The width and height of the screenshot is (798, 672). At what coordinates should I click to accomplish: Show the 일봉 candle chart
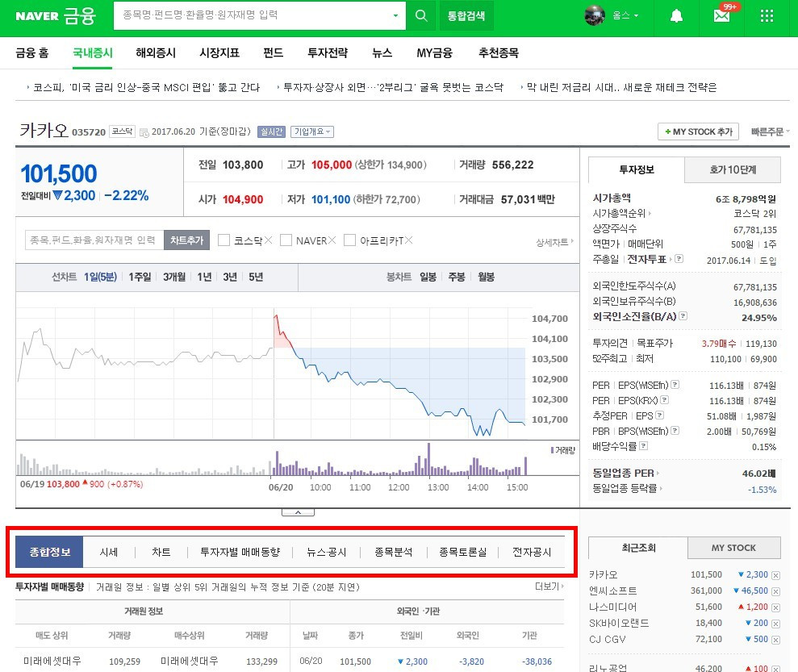[x=428, y=277]
